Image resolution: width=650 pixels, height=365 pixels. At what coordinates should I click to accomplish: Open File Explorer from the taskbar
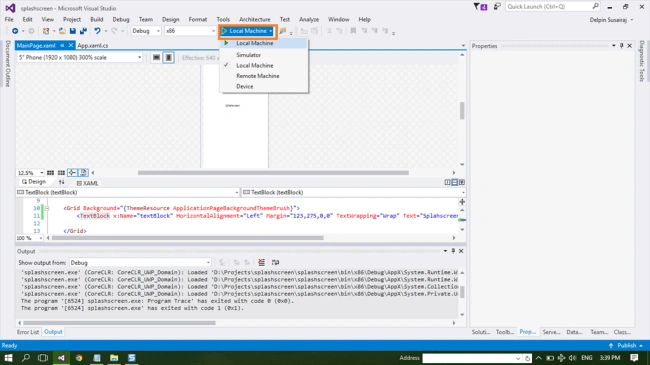[x=114, y=358]
